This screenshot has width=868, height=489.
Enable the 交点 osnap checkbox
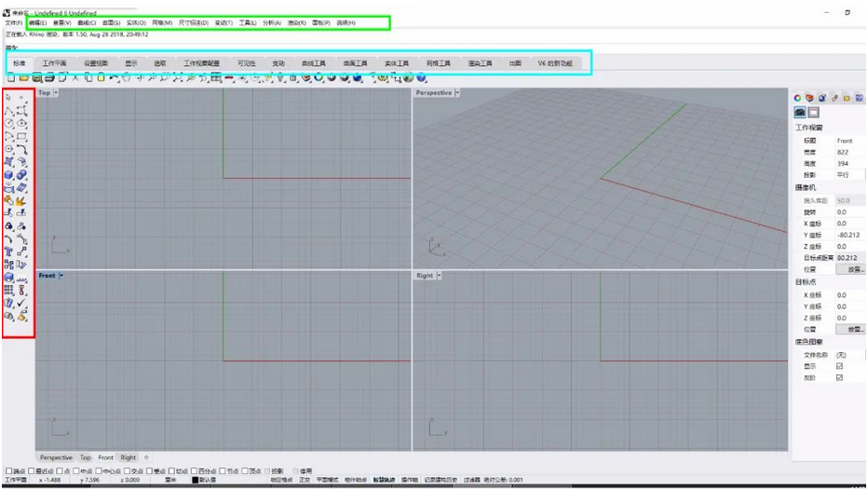pos(128,471)
